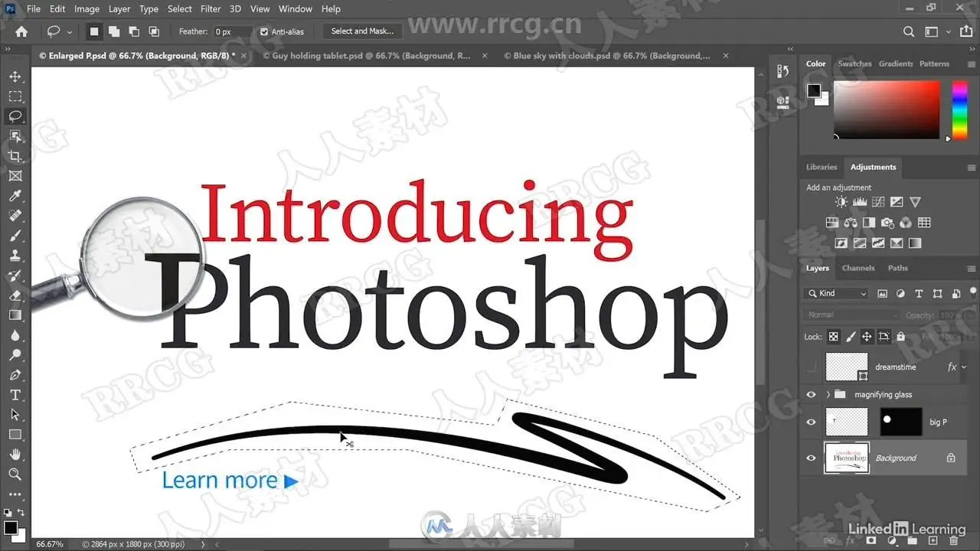
Task: Expand the dreamstime layer effects arrow
Action: coord(963,367)
